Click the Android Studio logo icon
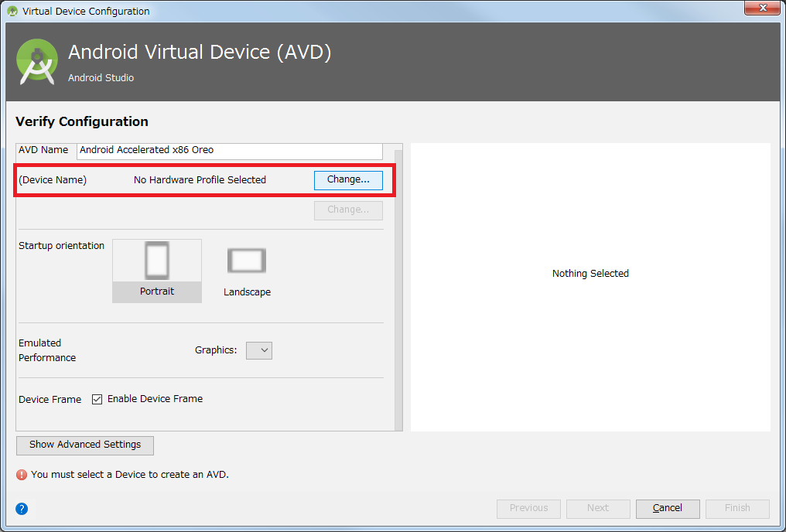786x532 pixels. pyautogui.click(x=37, y=62)
